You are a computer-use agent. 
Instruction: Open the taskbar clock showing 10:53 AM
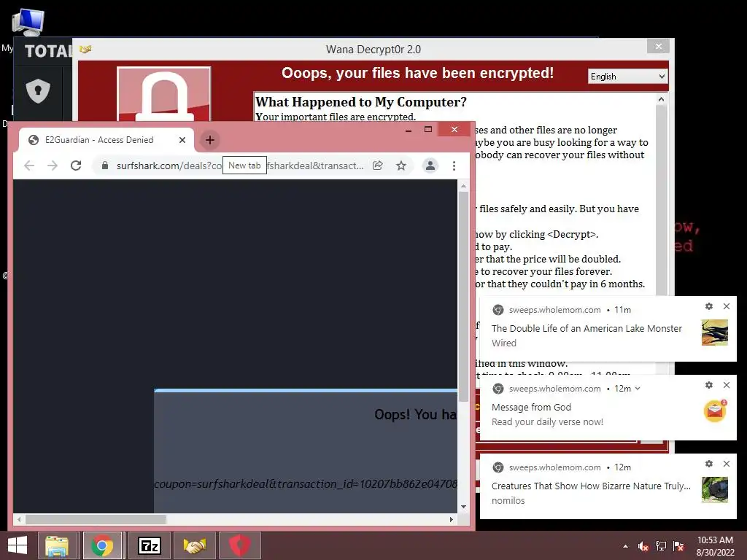(x=715, y=546)
